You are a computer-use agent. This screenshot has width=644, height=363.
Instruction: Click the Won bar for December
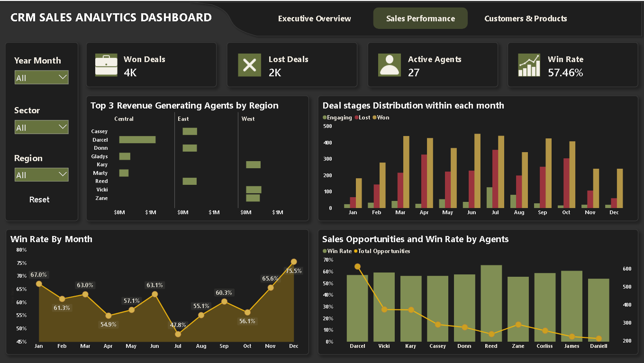pyautogui.click(x=620, y=188)
